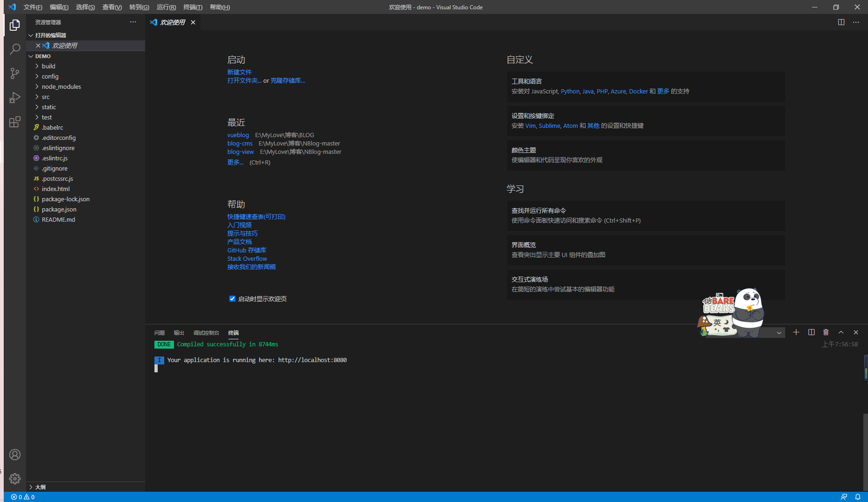
Task: Expand the node_modules folder
Action: pos(61,86)
